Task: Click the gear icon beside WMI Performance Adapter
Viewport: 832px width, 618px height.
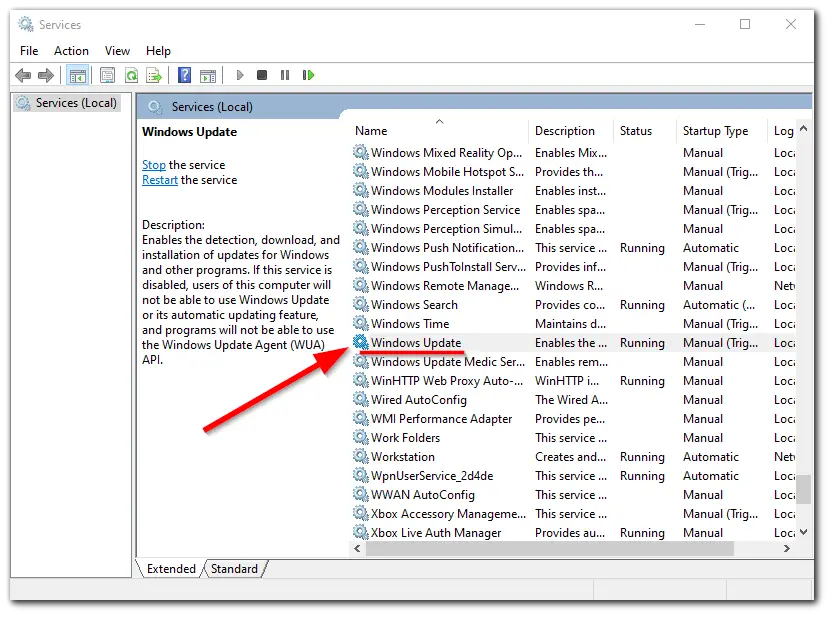Action: (361, 419)
